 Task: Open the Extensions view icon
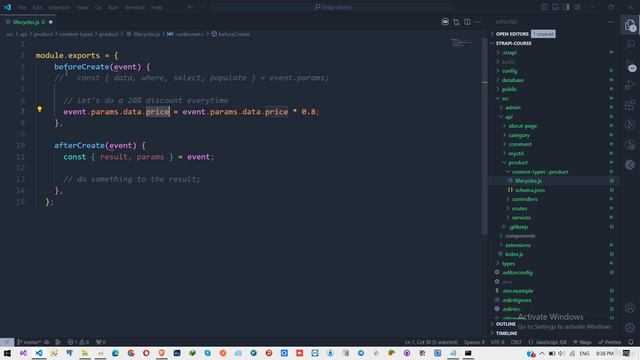tap(630, 105)
